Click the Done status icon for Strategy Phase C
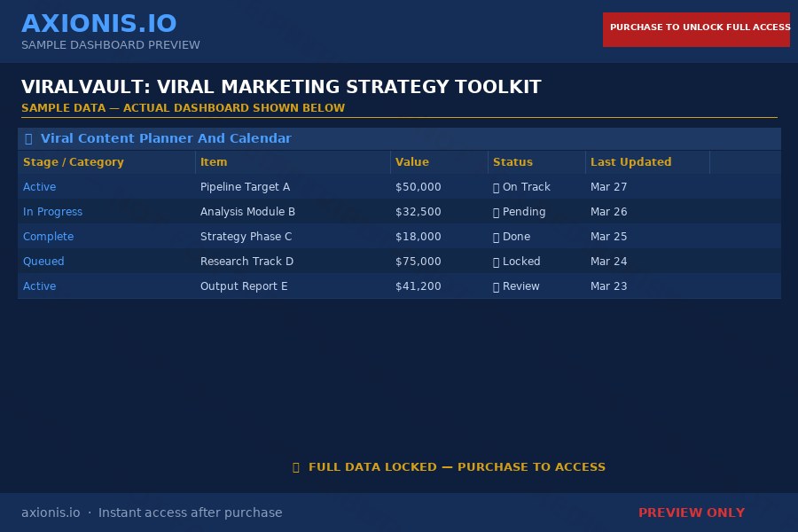 click(497, 237)
